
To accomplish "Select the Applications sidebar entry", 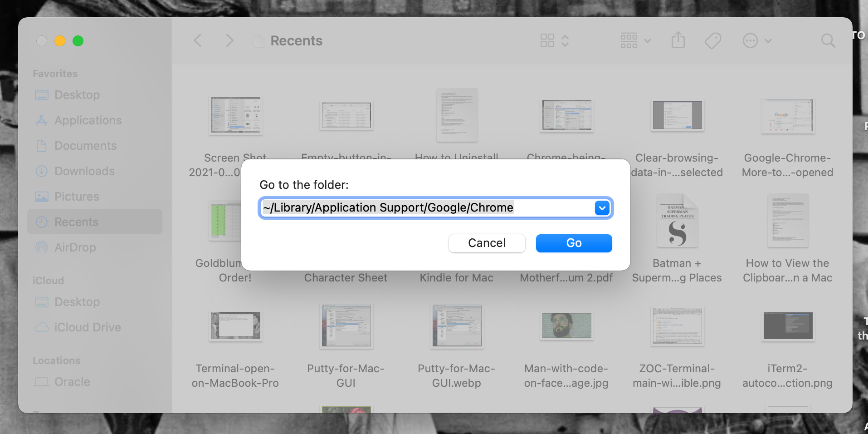I will tap(88, 120).
